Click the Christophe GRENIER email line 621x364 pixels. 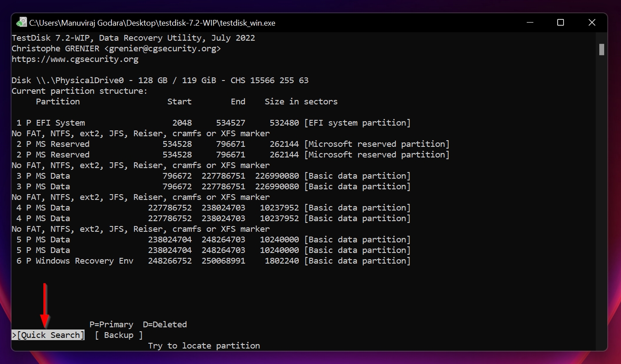click(116, 49)
